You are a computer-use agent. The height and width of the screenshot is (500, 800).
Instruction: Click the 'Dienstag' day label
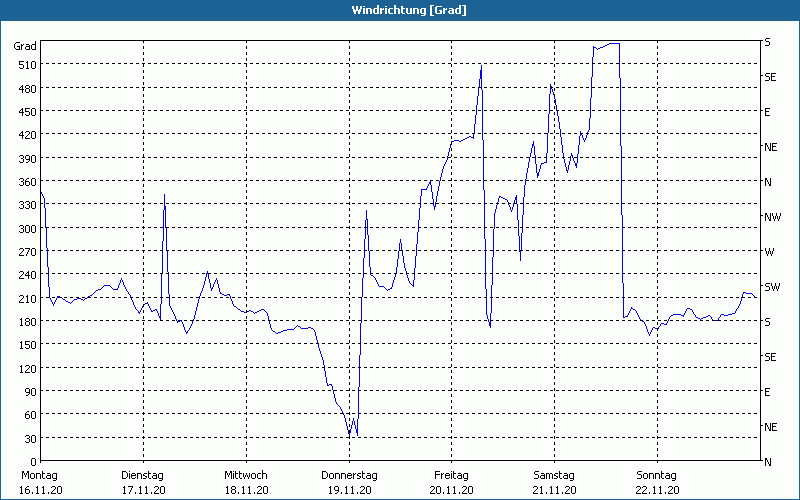142,476
